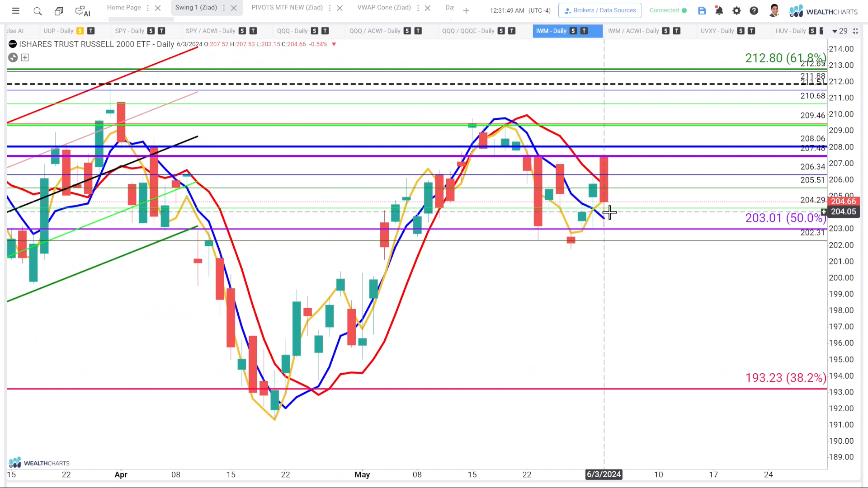
Task: Open options menu for Swing 1 (Ziad) tab
Action: [x=224, y=8]
